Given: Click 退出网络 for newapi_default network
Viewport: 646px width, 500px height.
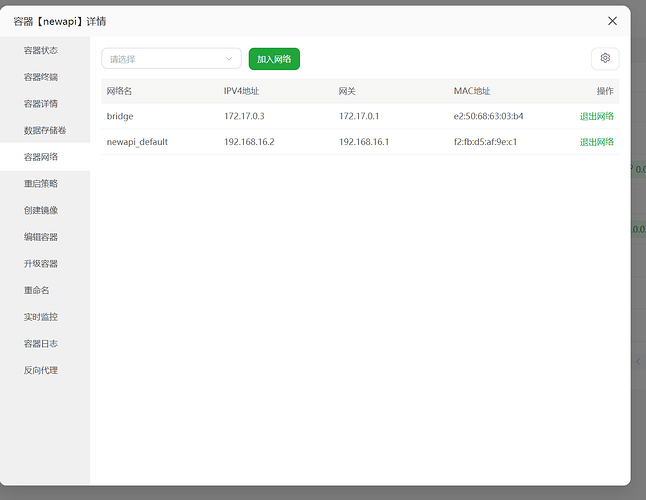Looking at the screenshot, I should click(x=597, y=142).
